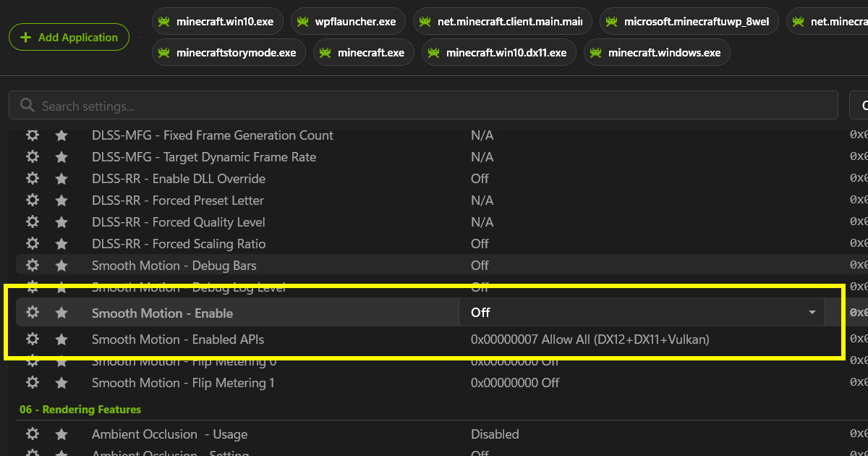Screen dimensions: 868x456
Task: Click gear icon for DLSS-MFG Target Dynamic Frame Rate
Action: pyautogui.click(x=33, y=157)
